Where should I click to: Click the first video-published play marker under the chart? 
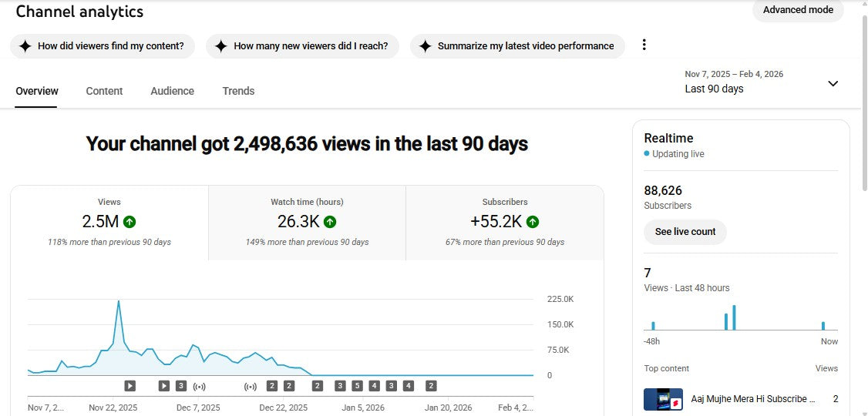coord(130,386)
